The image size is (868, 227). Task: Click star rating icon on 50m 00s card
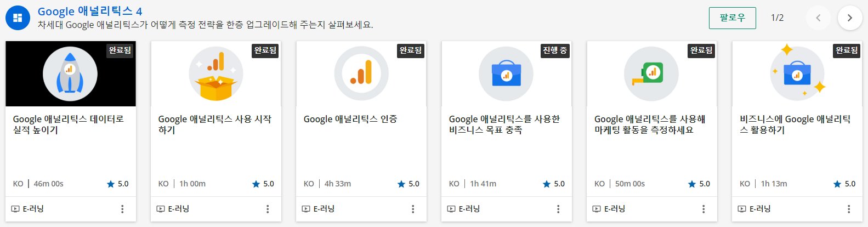coord(692,184)
